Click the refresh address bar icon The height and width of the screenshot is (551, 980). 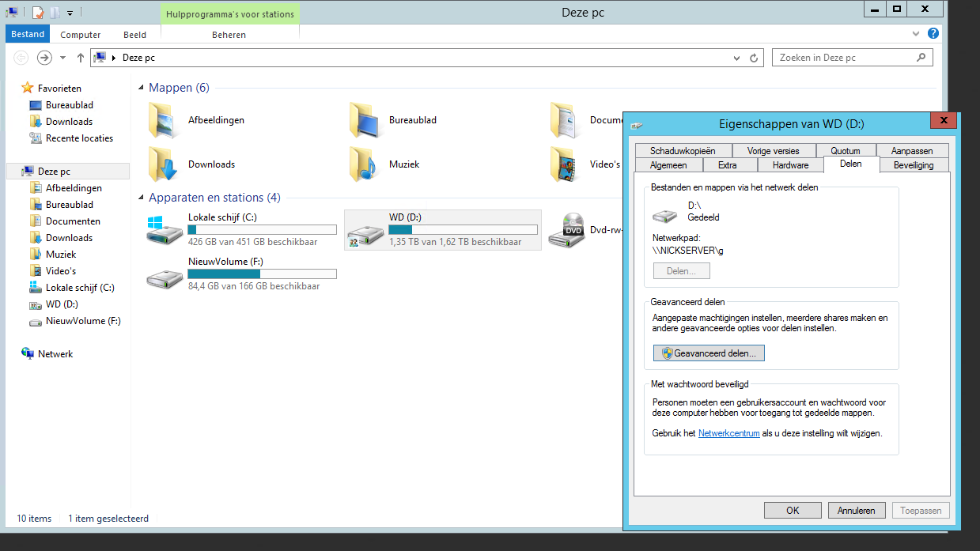(x=755, y=58)
